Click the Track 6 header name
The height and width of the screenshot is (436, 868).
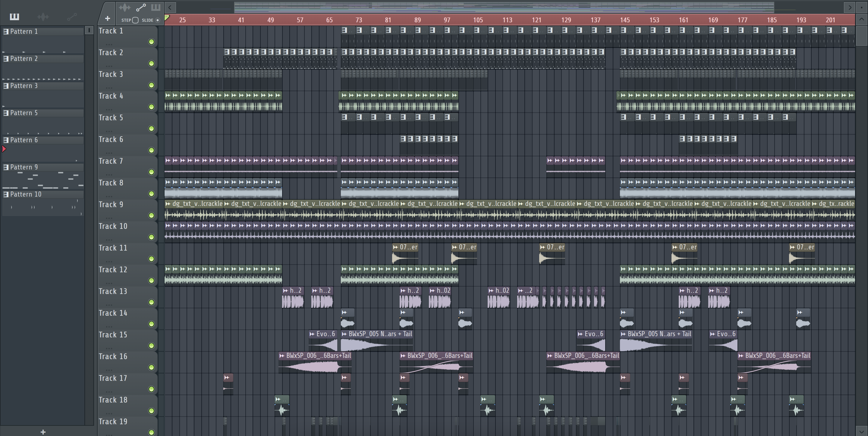(111, 140)
